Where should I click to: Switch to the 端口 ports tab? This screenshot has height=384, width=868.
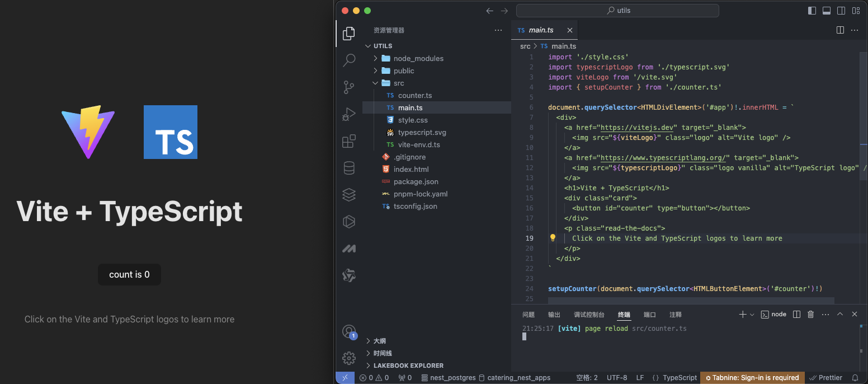click(650, 315)
